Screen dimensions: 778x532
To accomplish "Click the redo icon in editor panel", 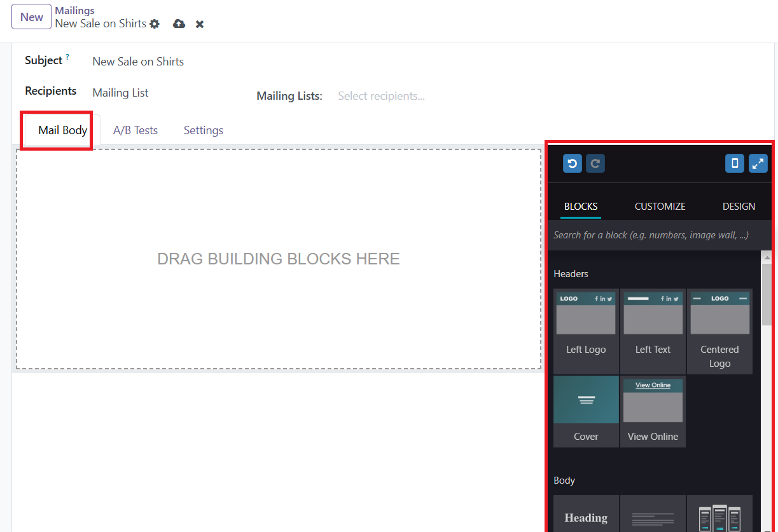I will (595, 163).
